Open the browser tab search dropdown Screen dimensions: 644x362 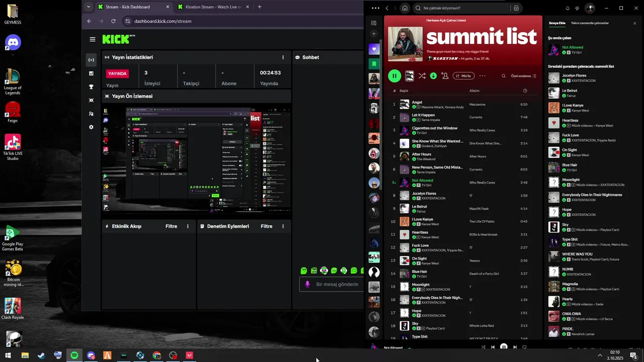coord(89,7)
